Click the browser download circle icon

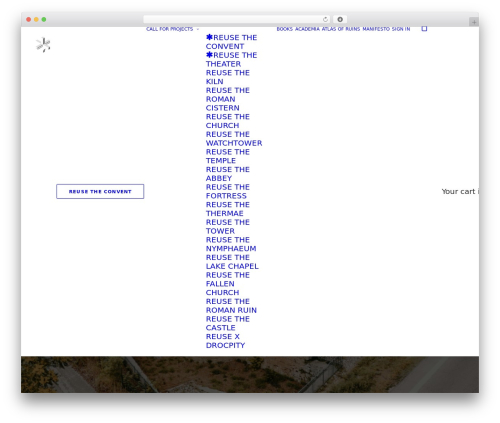[340, 19]
